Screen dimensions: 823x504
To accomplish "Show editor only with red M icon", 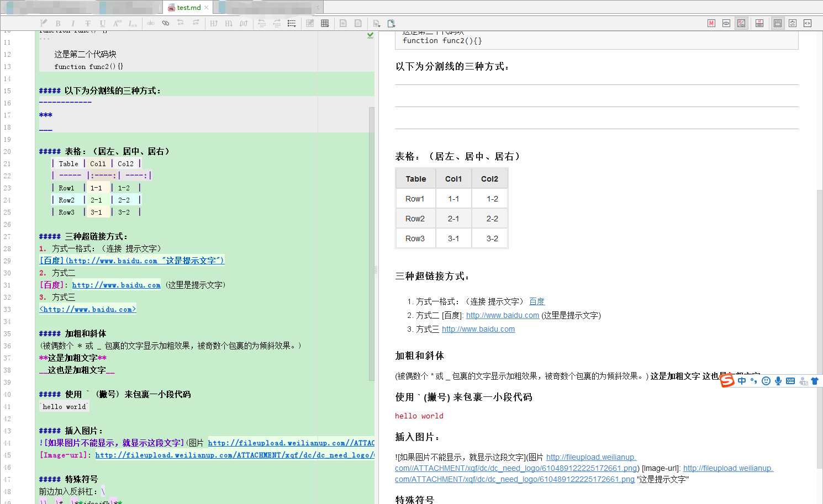I will (711, 23).
